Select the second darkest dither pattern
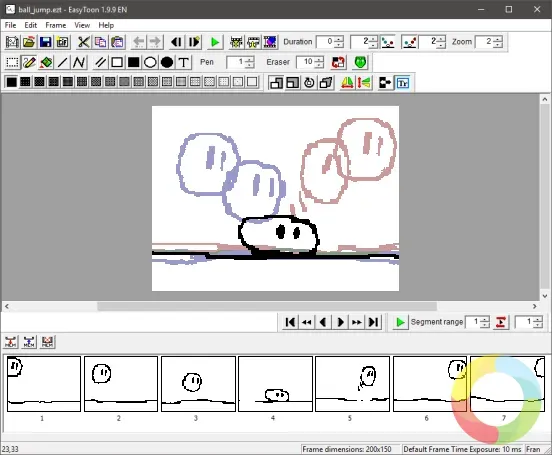The height and width of the screenshot is (455, 552). pyautogui.click(x=25, y=82)
